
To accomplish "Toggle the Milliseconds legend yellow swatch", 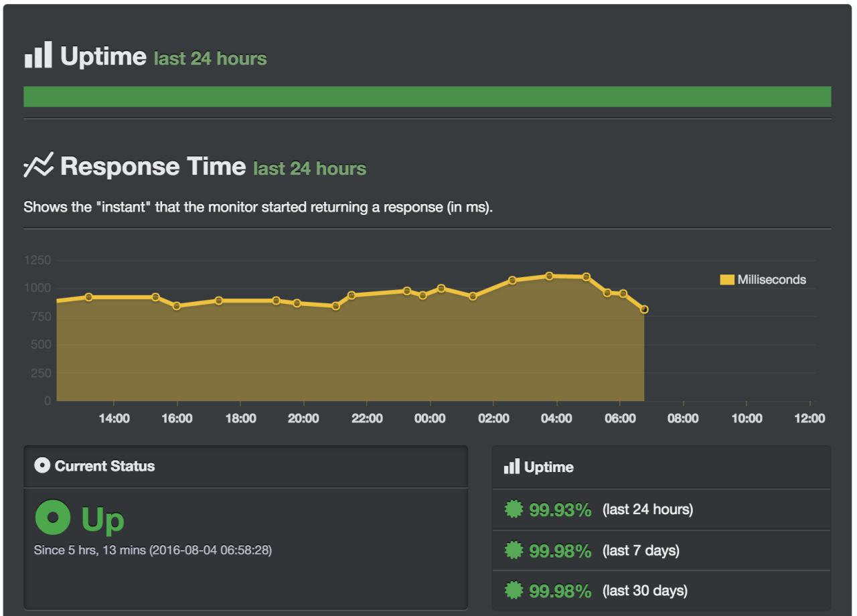I will click(726, 280).
